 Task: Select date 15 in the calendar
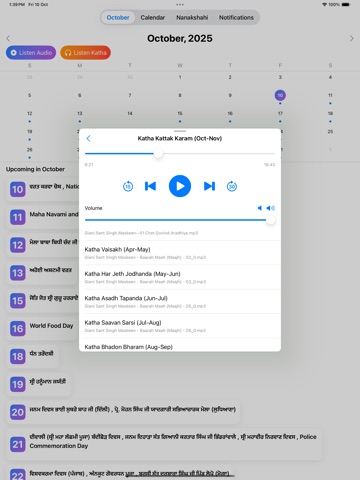point(180,113)
